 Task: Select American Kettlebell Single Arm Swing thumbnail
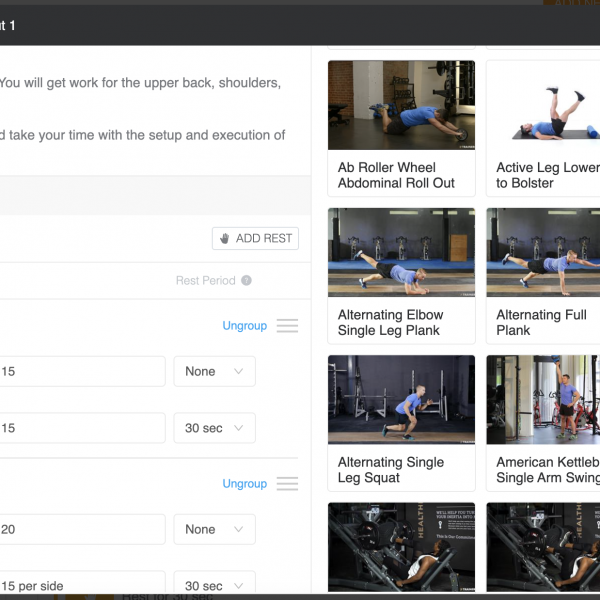[x=543, y=399]
